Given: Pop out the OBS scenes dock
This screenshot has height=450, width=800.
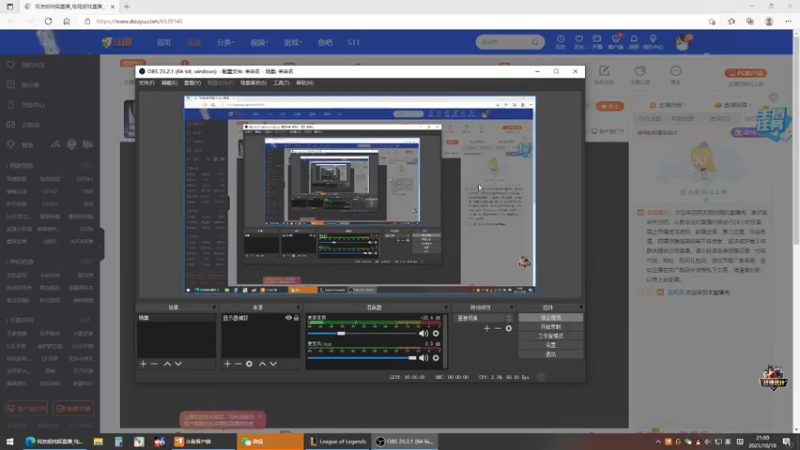Looking at the screenshot, I should pyautogui.click(x=214, y=308).
